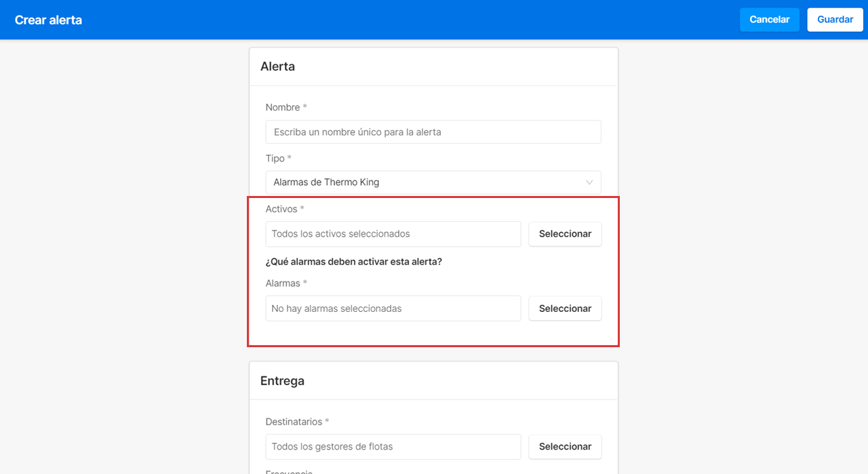The height and width of the screenshot is (474, 868).
Task: Click the Cancelar button
Action: point(769,20)
